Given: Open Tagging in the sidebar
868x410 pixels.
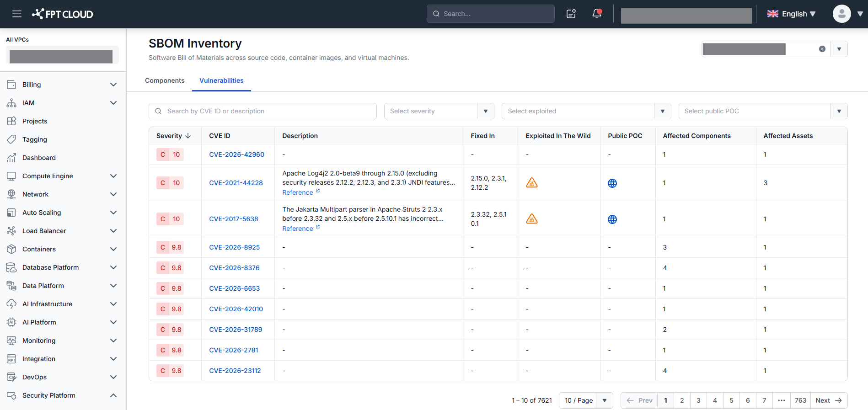Looking at the screenshot, I should click(x=35, y=139).
